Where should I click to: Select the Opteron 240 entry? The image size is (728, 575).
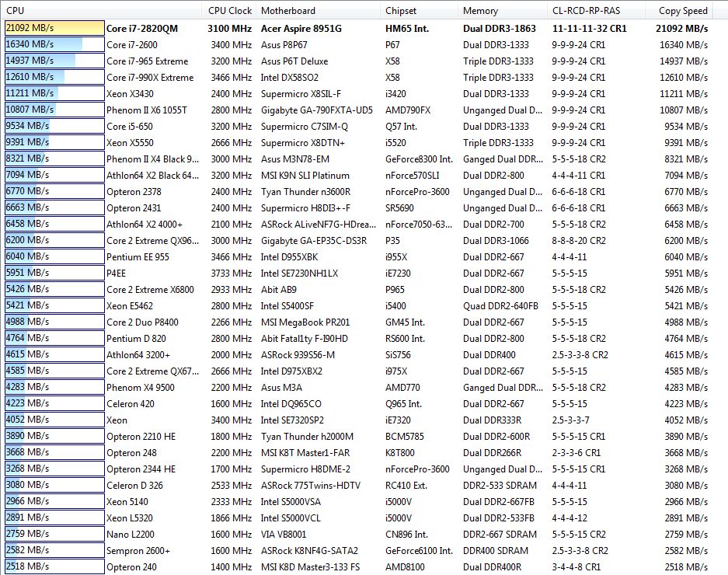pyautogui.click(x=132, y=567)
